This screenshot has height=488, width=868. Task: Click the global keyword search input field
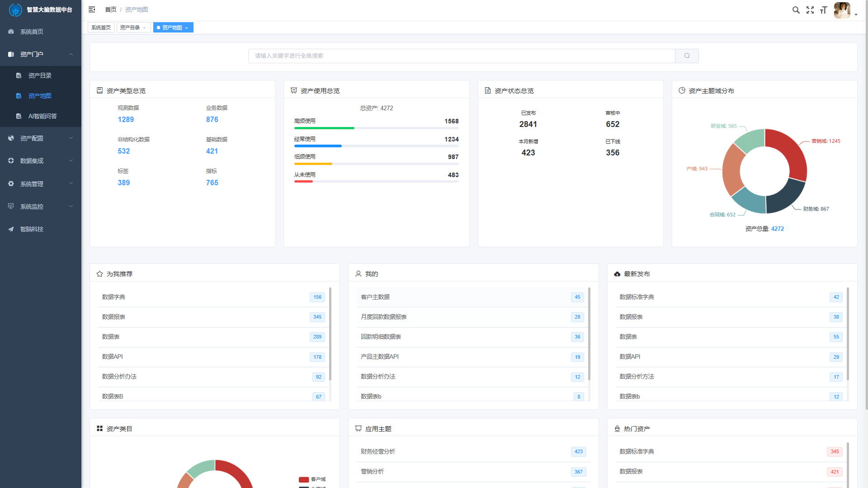click(461, 56)
